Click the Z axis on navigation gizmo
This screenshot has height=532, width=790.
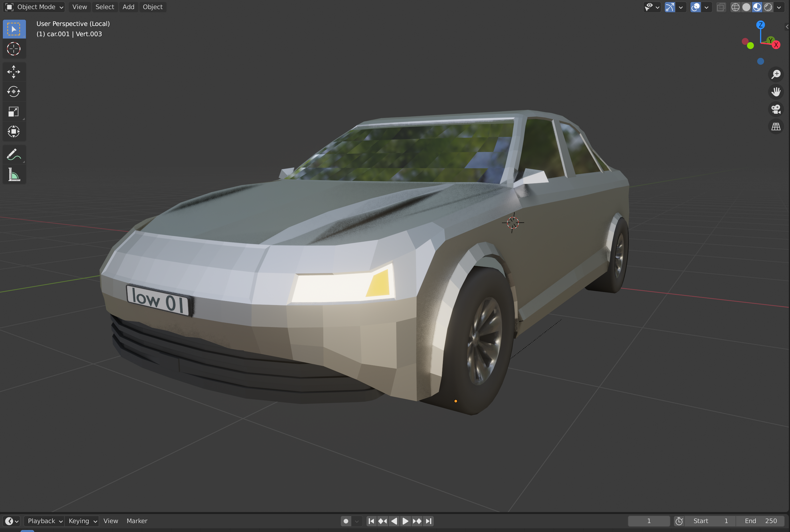tap(760, 25)
